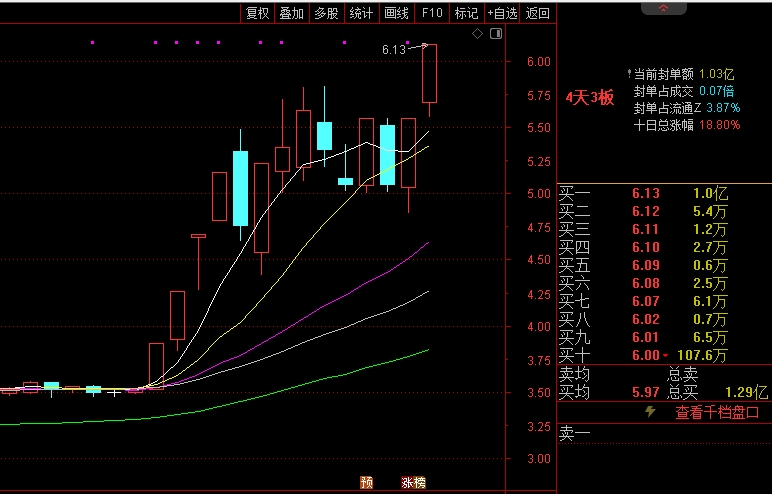Click the 总买 1.29亿 value

pyautogui.click(x=746, y=393)
